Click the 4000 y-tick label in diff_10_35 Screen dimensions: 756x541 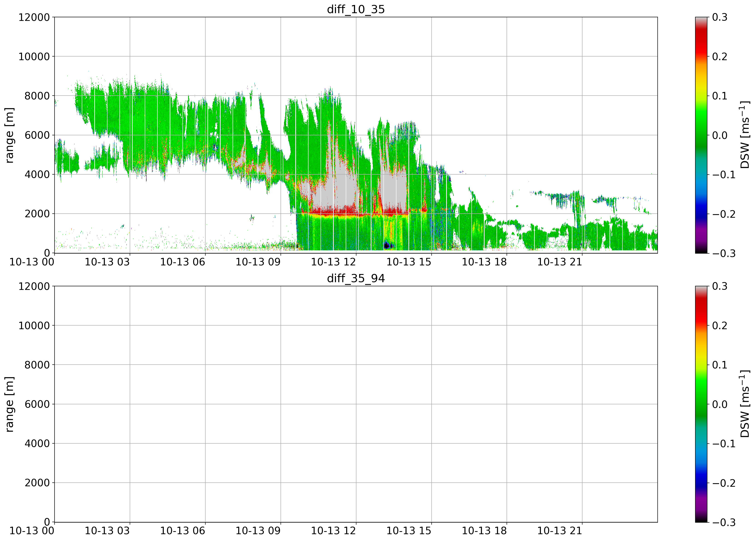pos(37,175)
